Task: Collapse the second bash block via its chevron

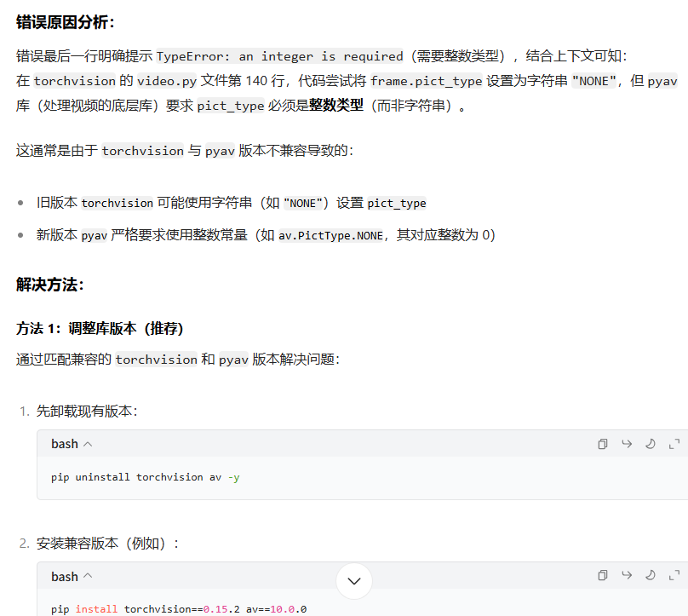Action: coord(88,576)
